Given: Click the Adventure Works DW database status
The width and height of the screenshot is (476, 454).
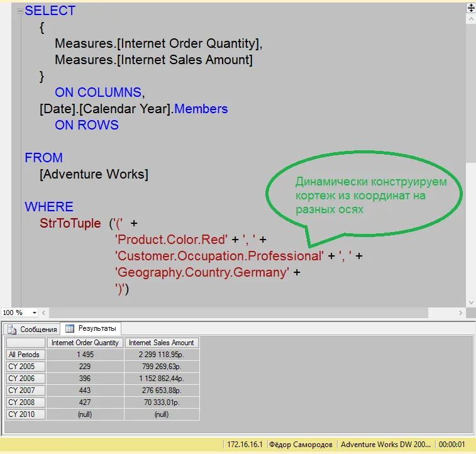Looking at the screenshot, I should tap(386, 445).
